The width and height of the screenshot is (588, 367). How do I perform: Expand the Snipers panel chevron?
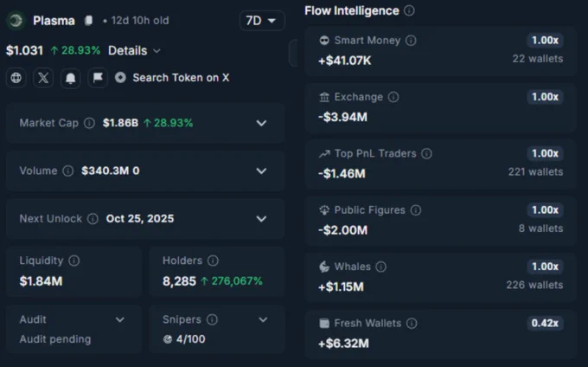click(x=263, y=319)
